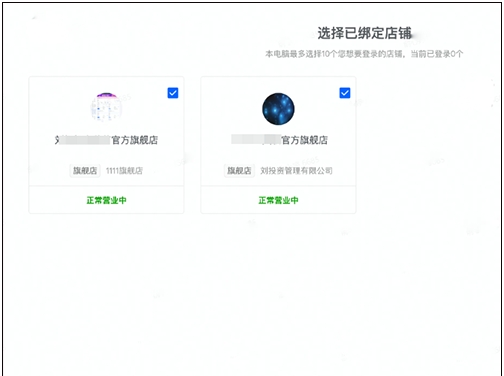Image resolution: width=504 pixels, height=376 pixels.
Task: Click 正常营业中 status on the 1111旗舰店 card
Action: tap(106, 200)
